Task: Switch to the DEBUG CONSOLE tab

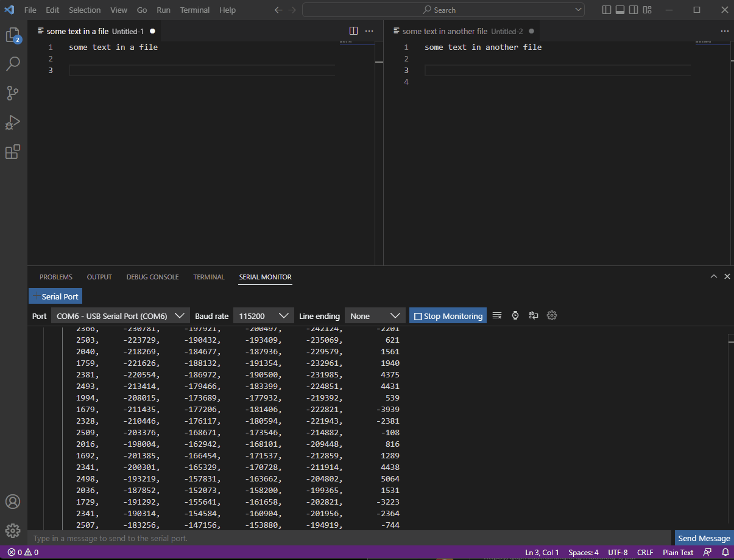Action: pyautogui.click(x=153, y=277)
